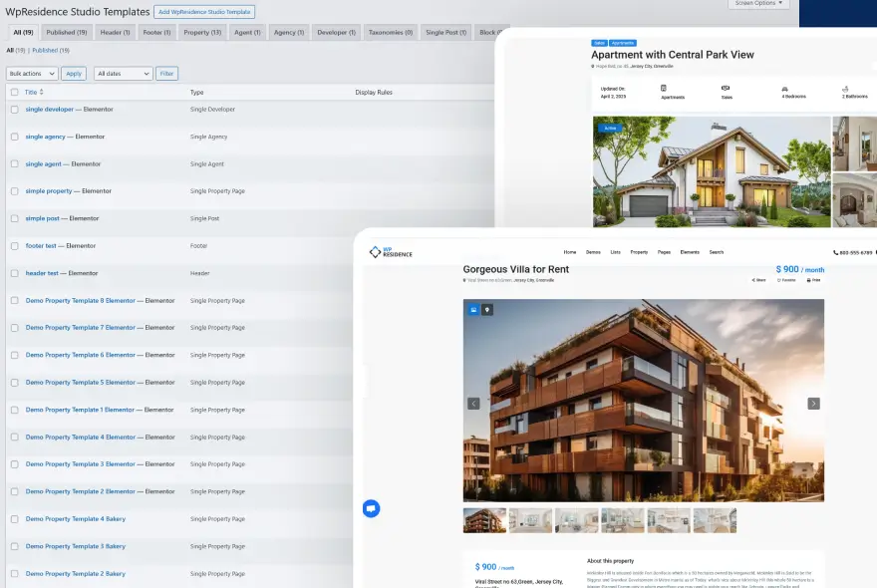Open the Demos menu in site navigation
Image resolution: width=877 pixels, height=588 pixels.
pyautogui.click(x=593, y=252)
